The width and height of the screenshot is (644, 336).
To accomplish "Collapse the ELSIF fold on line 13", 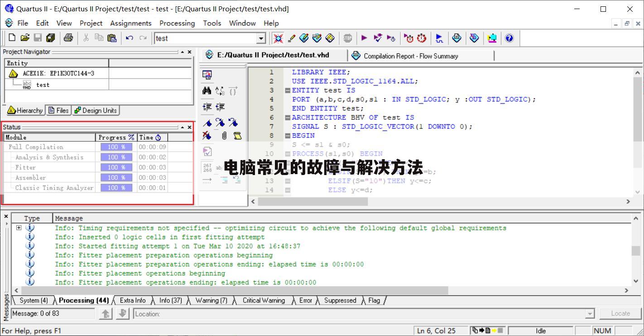I will (x=288, y=181).
